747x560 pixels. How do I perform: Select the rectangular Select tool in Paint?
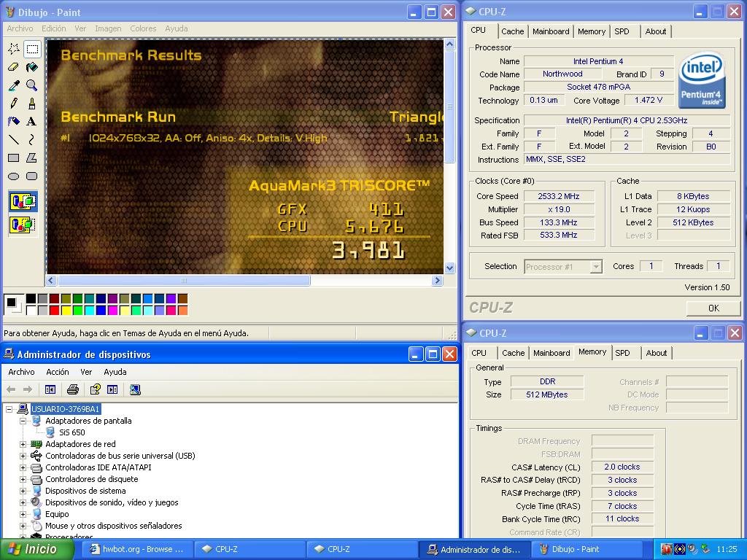[32, 49]
